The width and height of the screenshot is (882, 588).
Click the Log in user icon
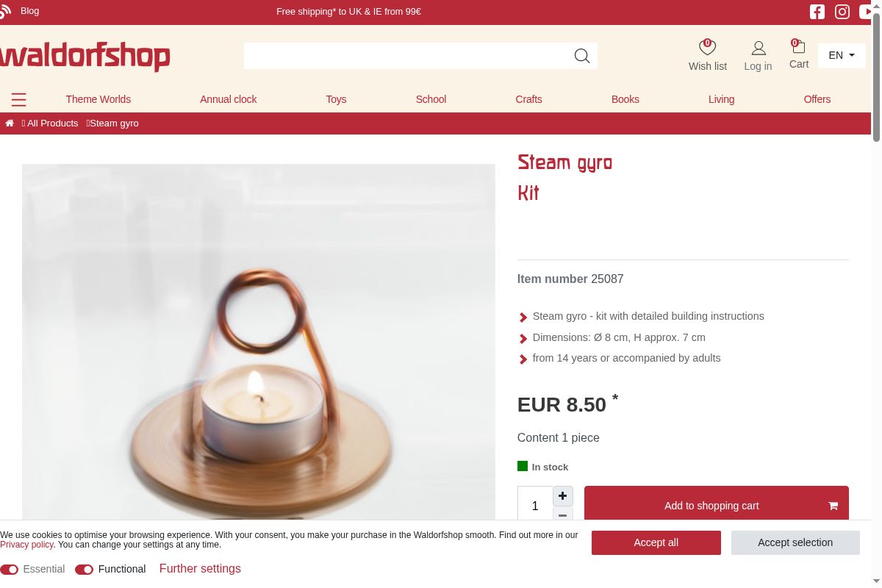click(x=759, y=49)
